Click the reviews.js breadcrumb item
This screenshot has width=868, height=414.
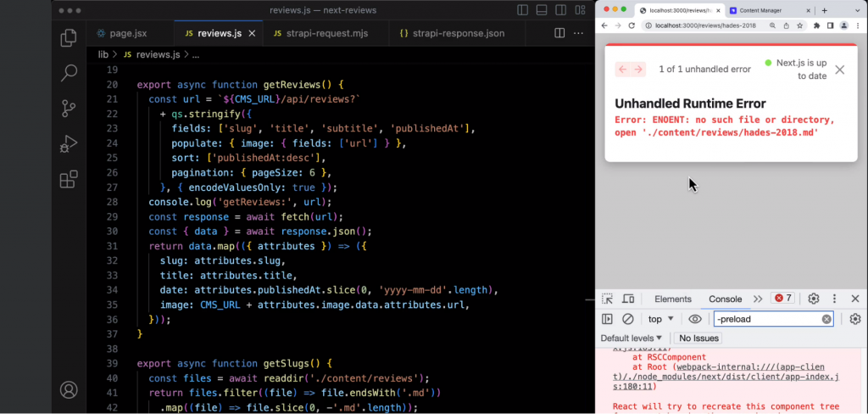(x=158, y=54)
